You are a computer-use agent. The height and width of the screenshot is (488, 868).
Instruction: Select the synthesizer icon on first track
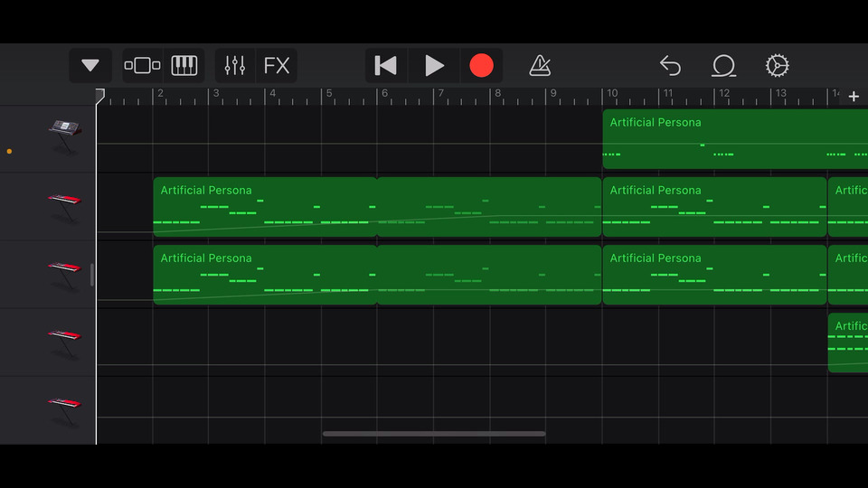(x=65, y=136)
